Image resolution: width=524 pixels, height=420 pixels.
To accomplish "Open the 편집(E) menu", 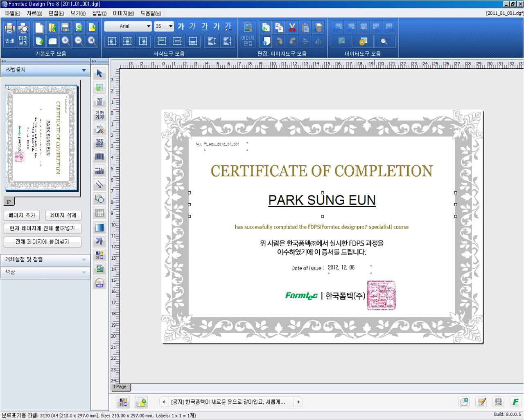I will (56, 13).
